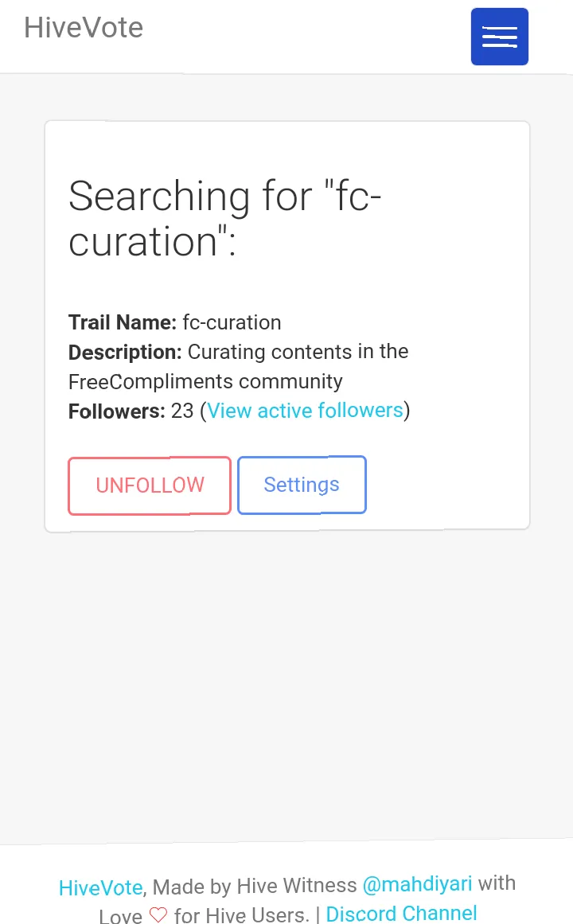Click the bold Description label
The height and width of the screenshot is (924, 573).
(125, 352)
